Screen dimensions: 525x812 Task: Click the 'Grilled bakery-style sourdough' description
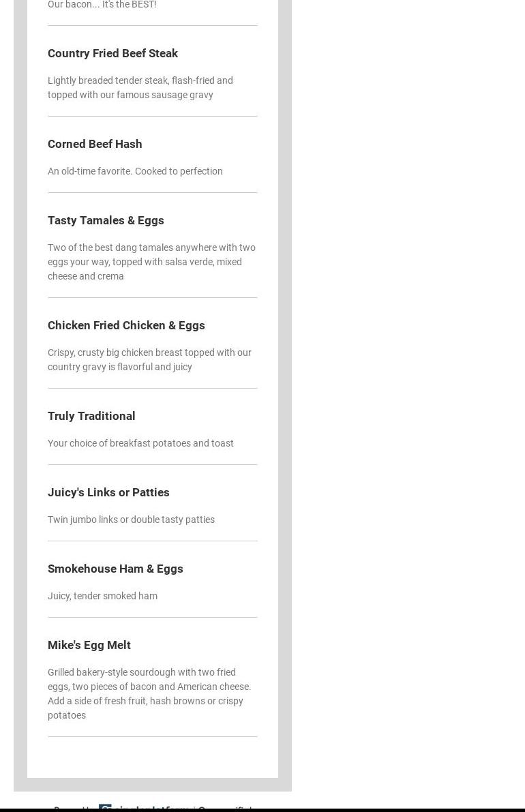click(149, 693)
